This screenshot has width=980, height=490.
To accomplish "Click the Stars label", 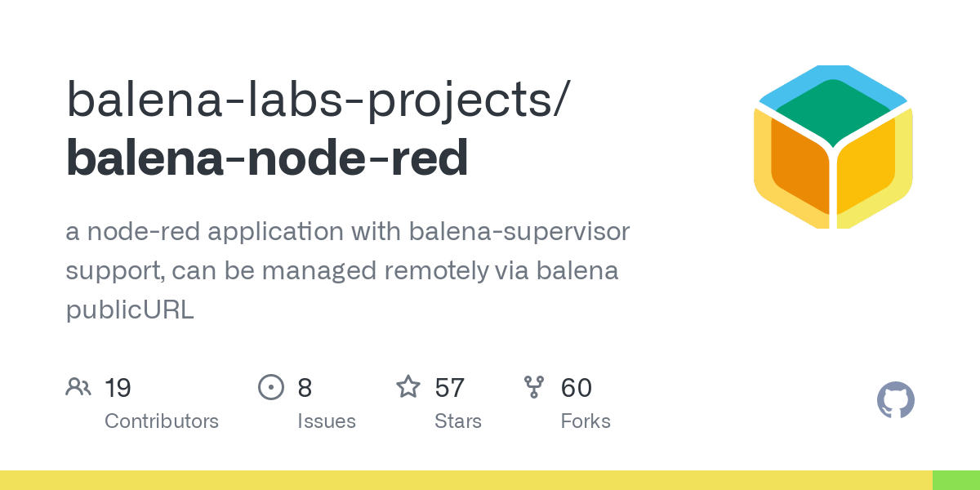I will click(x=458, y=421).
